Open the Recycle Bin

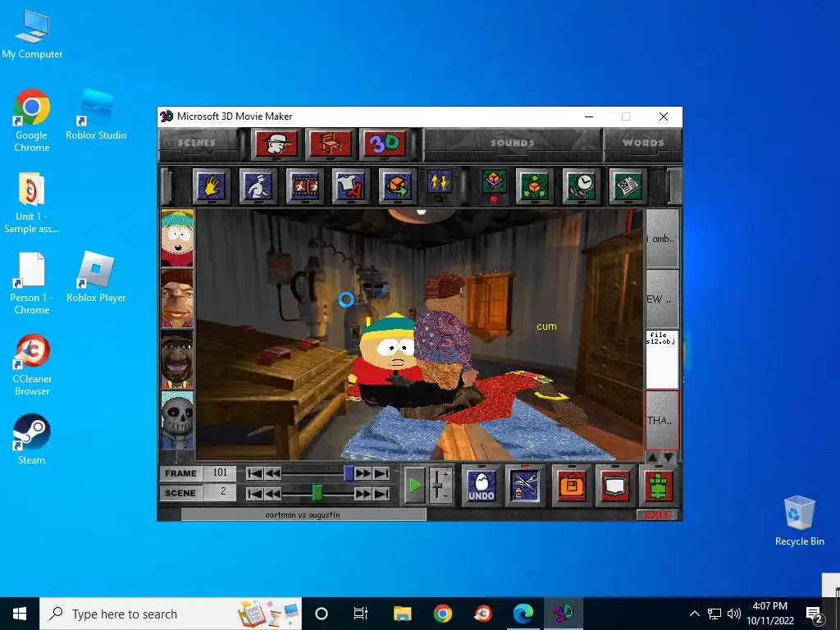point(799,521)
